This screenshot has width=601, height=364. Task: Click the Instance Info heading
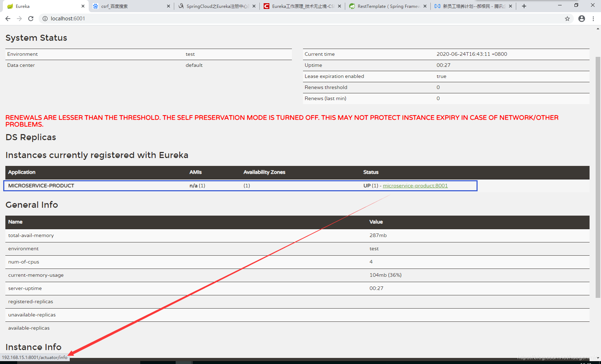coord(34,347)
